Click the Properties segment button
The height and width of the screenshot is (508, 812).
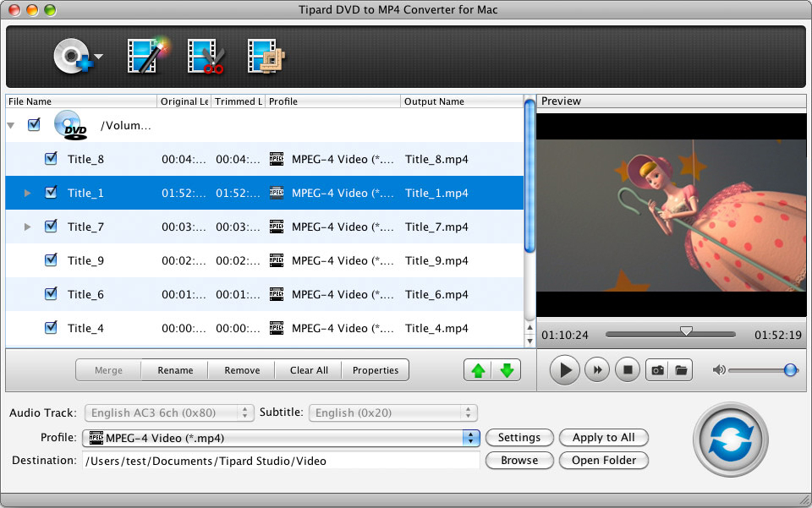pyautogui.click(x=376, y=370)
